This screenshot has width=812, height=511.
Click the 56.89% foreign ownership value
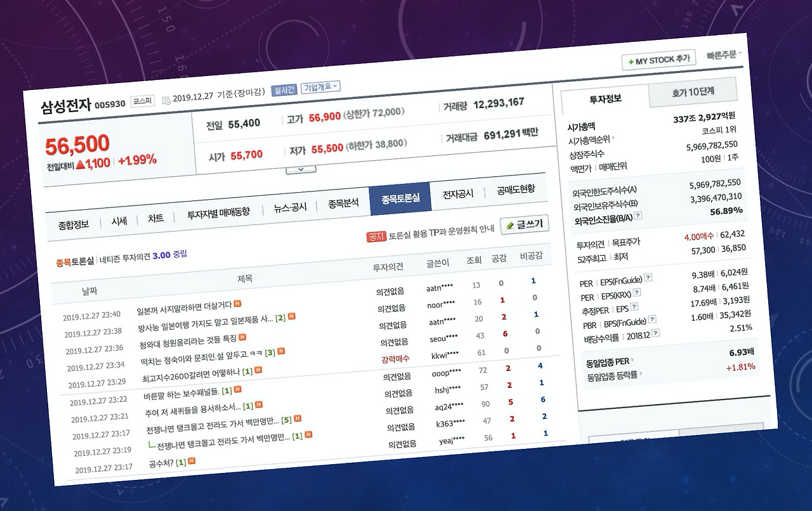point(726,210)
